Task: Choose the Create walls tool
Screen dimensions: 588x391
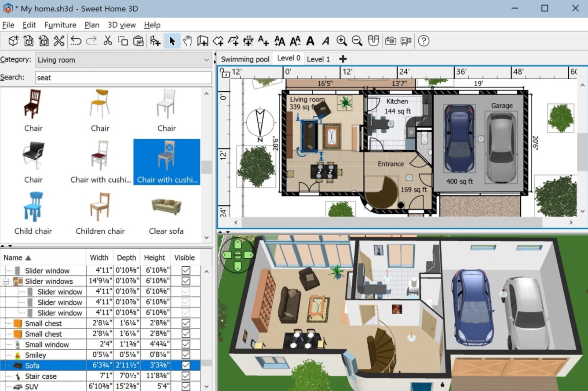Action: [203, 41]
